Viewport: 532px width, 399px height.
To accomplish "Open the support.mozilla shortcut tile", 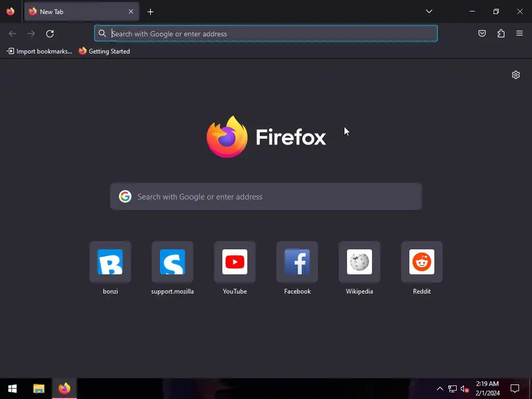I will pyautogui.click(x=172, y=262).
